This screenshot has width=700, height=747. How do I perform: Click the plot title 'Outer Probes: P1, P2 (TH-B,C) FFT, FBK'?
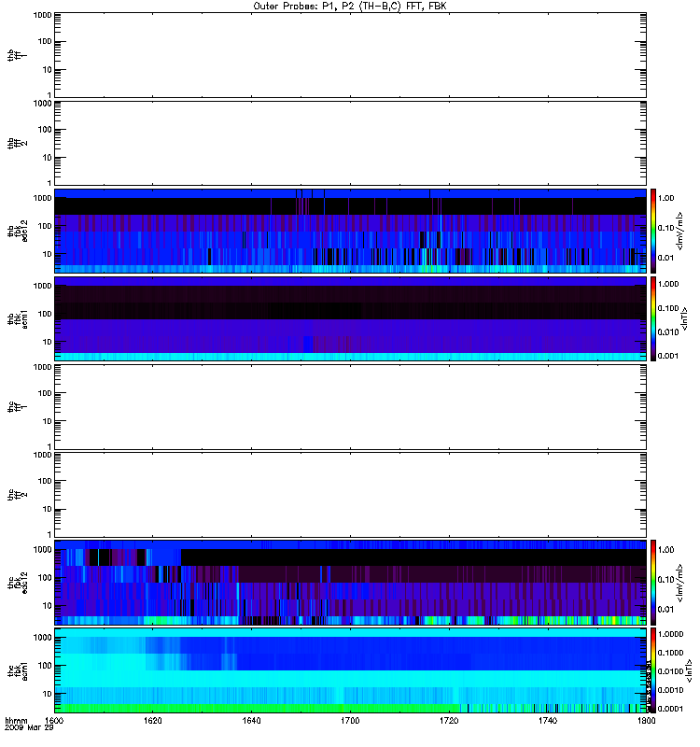350,7
